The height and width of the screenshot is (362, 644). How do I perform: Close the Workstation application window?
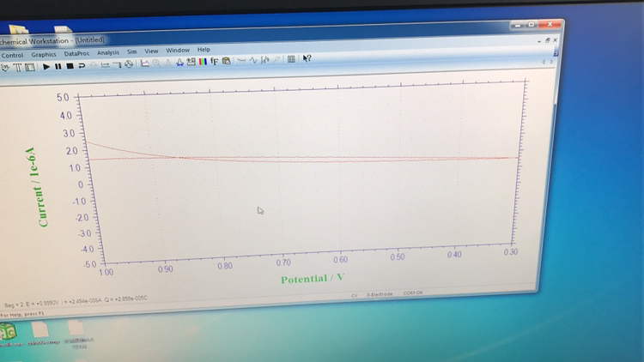[550, 24]
